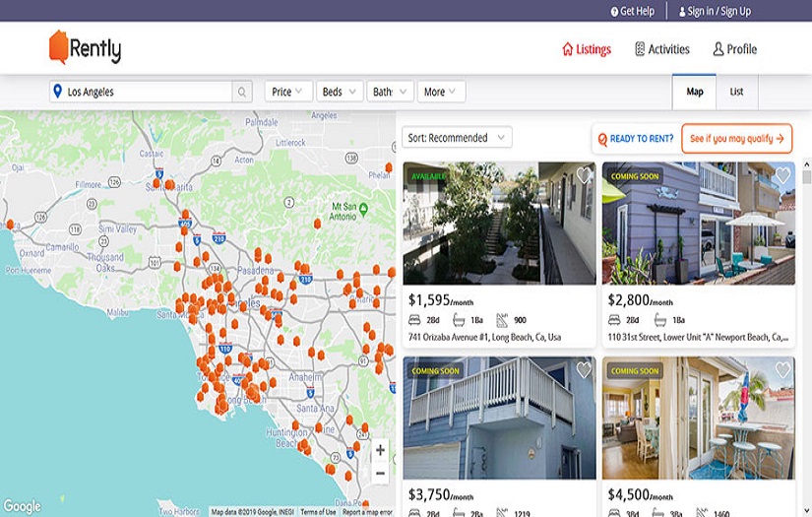Go to the Listings section

[587, 49]
